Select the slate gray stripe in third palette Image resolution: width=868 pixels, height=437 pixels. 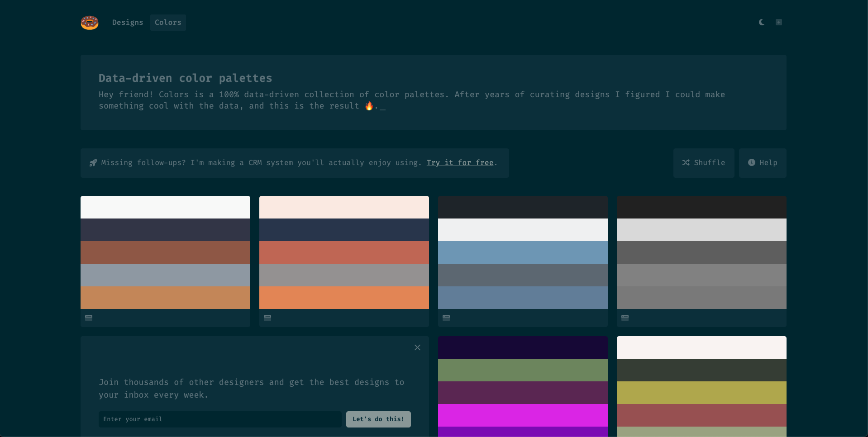(523, 275)
